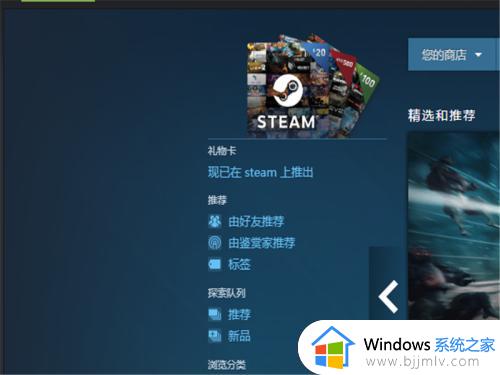Click the 浏览分类 heading text

227,364
